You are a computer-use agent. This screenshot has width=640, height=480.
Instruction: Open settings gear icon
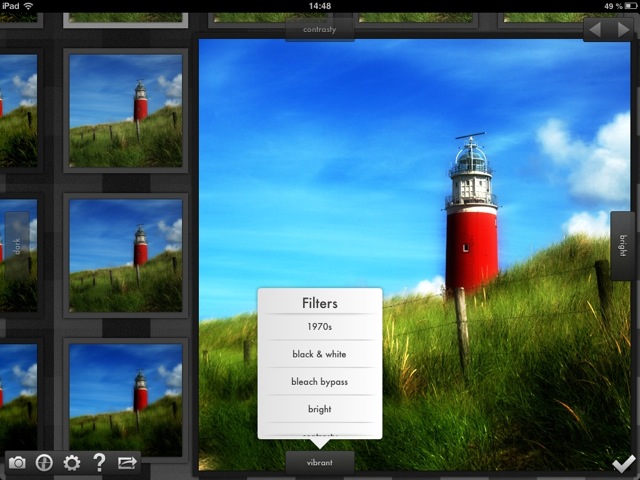click(72, 463)
